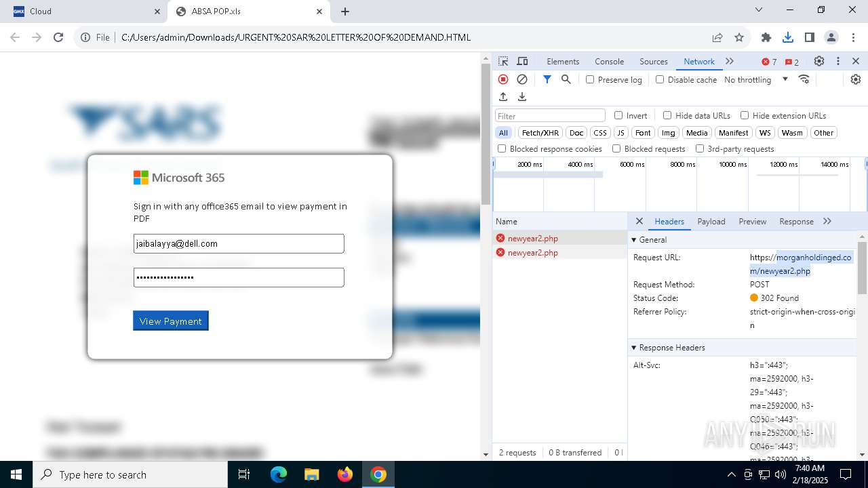Import HAR file upload icon

tap(503, 97)
